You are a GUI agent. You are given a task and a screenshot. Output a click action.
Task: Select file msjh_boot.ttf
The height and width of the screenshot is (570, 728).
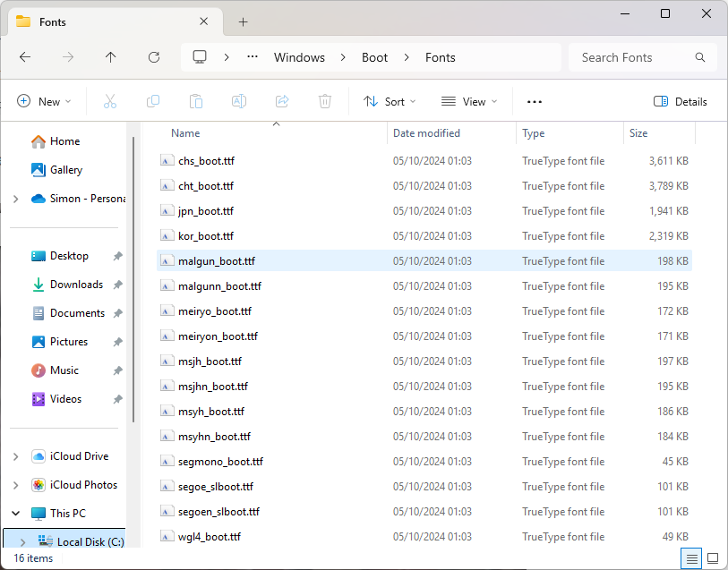coord(424,362)
